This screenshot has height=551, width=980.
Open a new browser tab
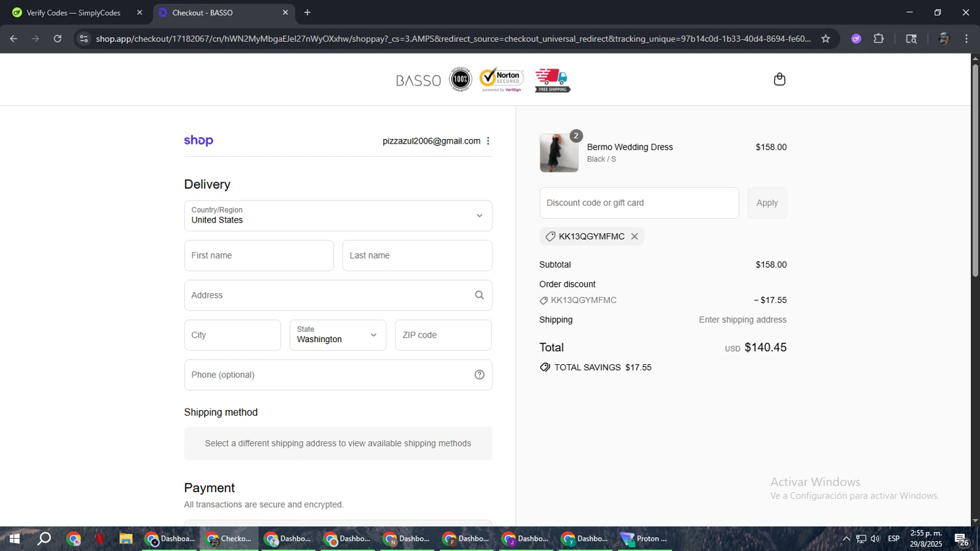click(308, 12)
